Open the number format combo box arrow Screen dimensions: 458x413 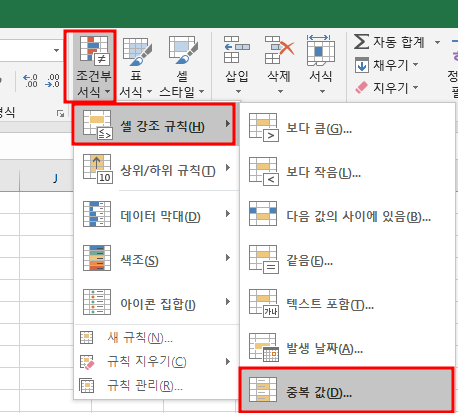point(56,50)
